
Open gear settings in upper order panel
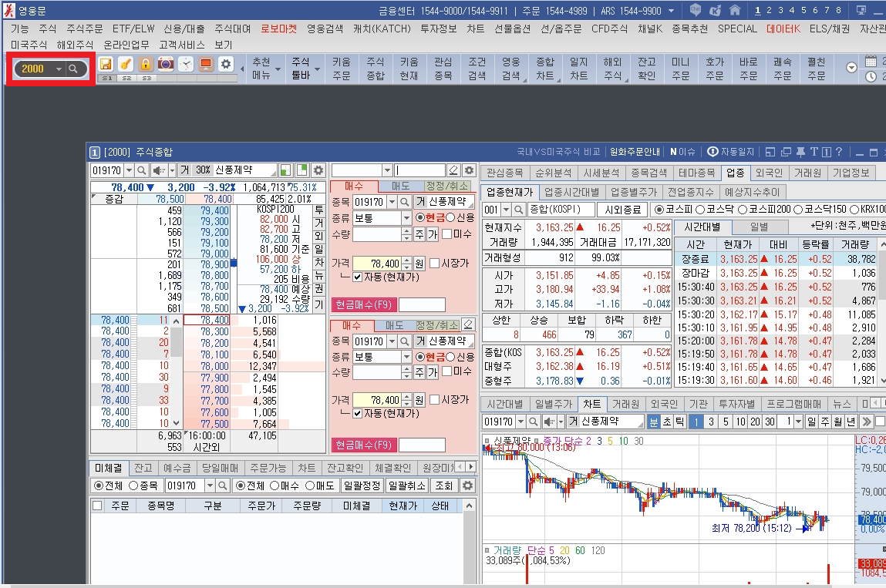click(469, 170)
